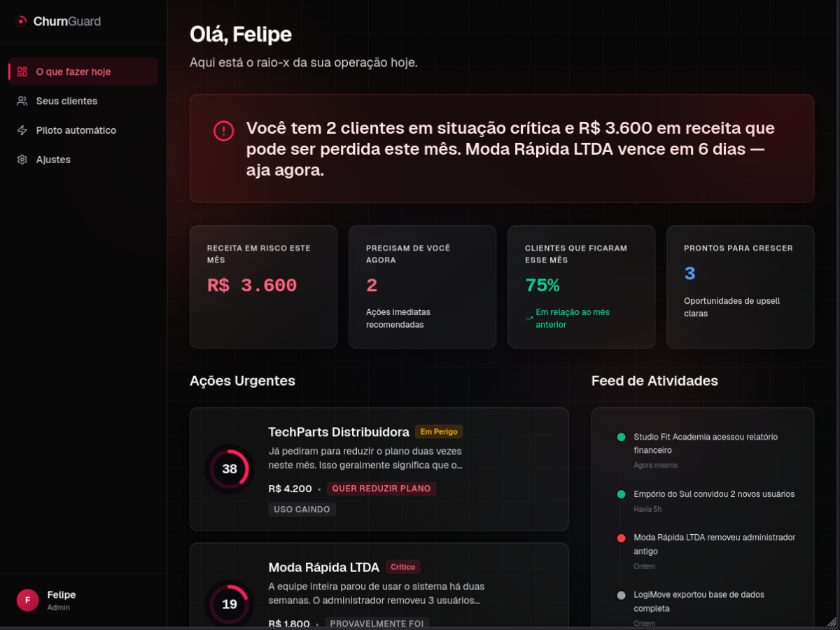Click the lightning bolt icon beside Piloto automático
840x630 pixels.
22,130
